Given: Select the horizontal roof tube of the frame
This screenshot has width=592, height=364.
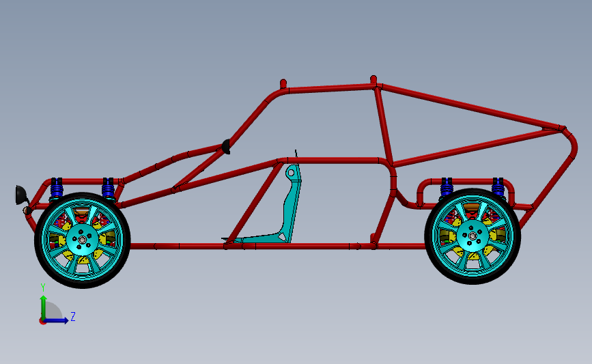Looking at the screenshot, I should 331,88.
